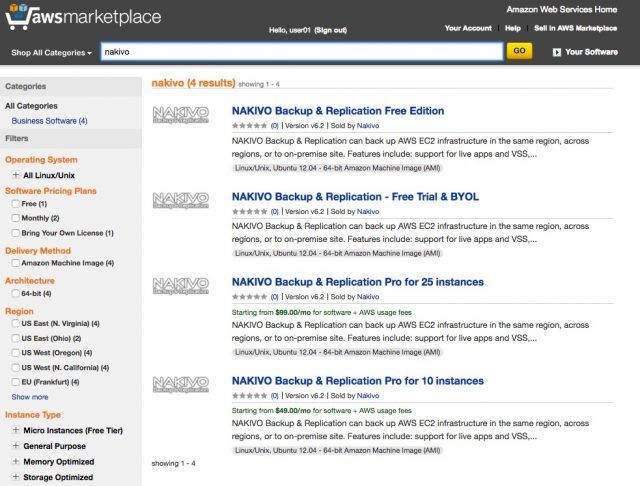Select Business Software (4) category
Viewport: 640px width, 486px height.
(49, 121)
